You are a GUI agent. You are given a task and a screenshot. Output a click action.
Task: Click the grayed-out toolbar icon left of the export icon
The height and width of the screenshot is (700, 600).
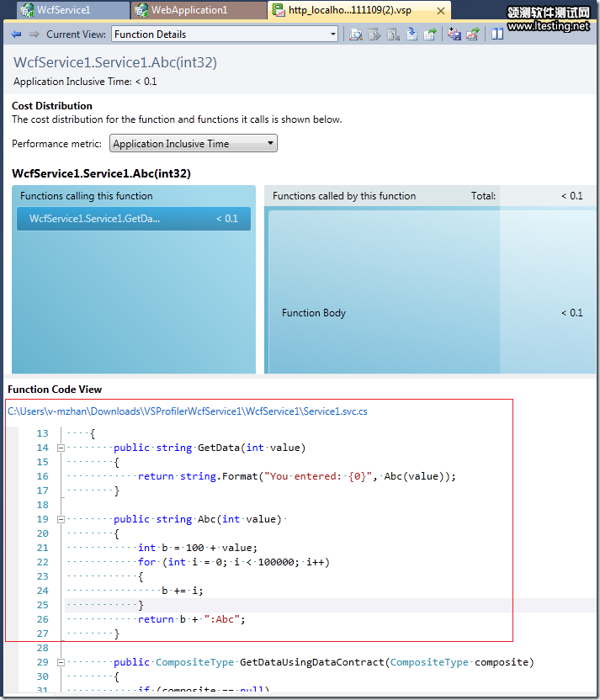(x=393, y=34)
